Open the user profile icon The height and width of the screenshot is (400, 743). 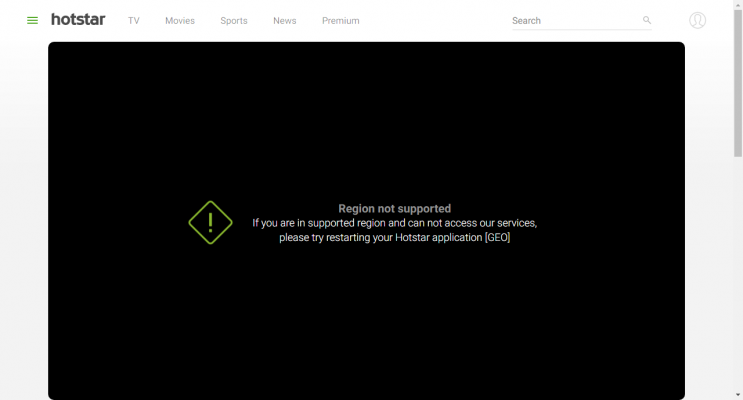pos(697,20)
